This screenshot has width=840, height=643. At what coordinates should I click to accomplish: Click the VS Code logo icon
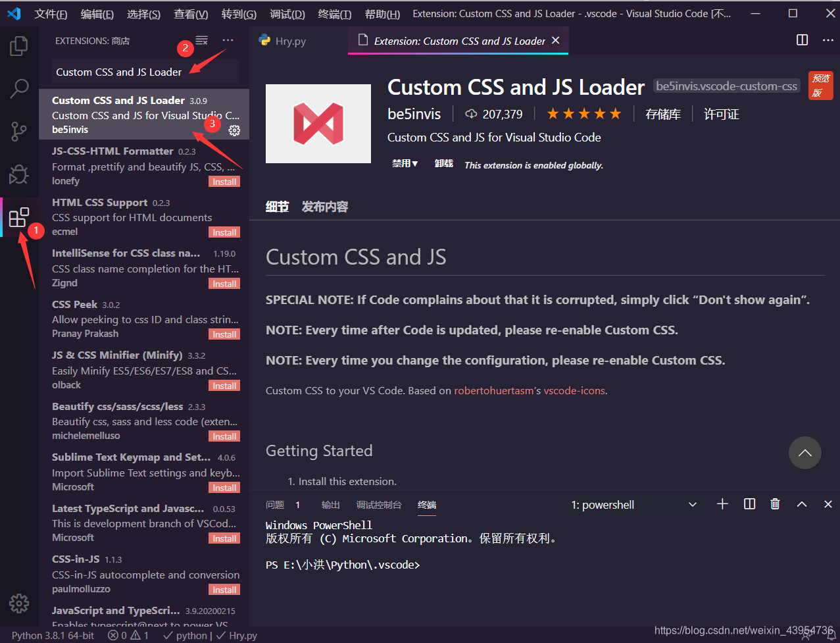pyautogui.click(x=14, y=14)
